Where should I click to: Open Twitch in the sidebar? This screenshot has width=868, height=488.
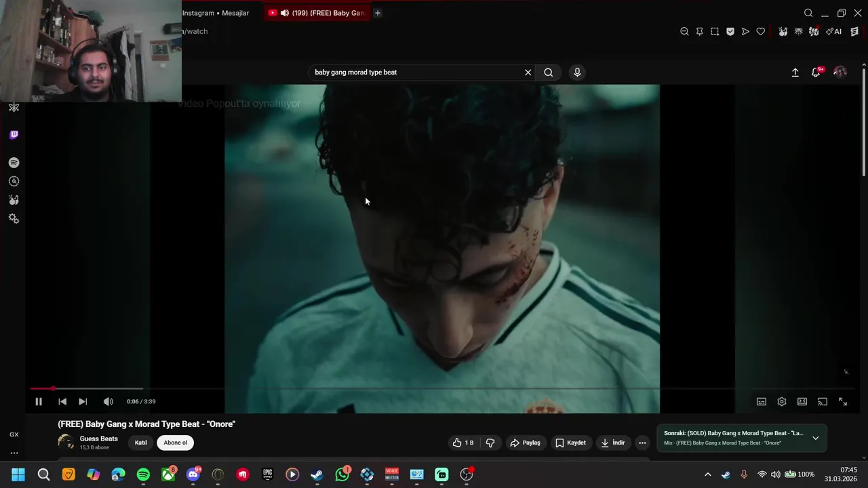coord(14,135)
